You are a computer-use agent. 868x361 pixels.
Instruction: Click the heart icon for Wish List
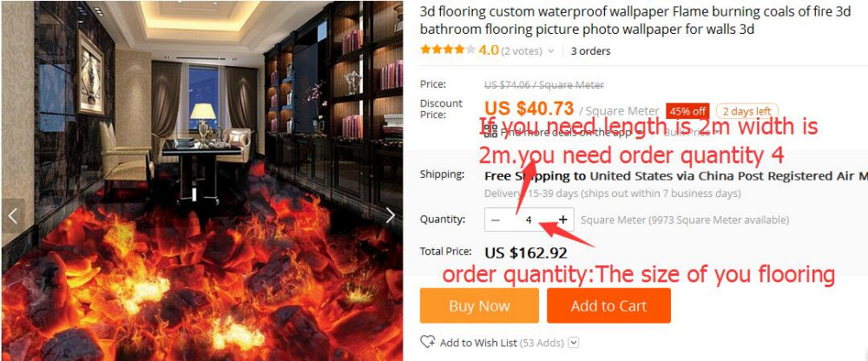tap(427, 342)
